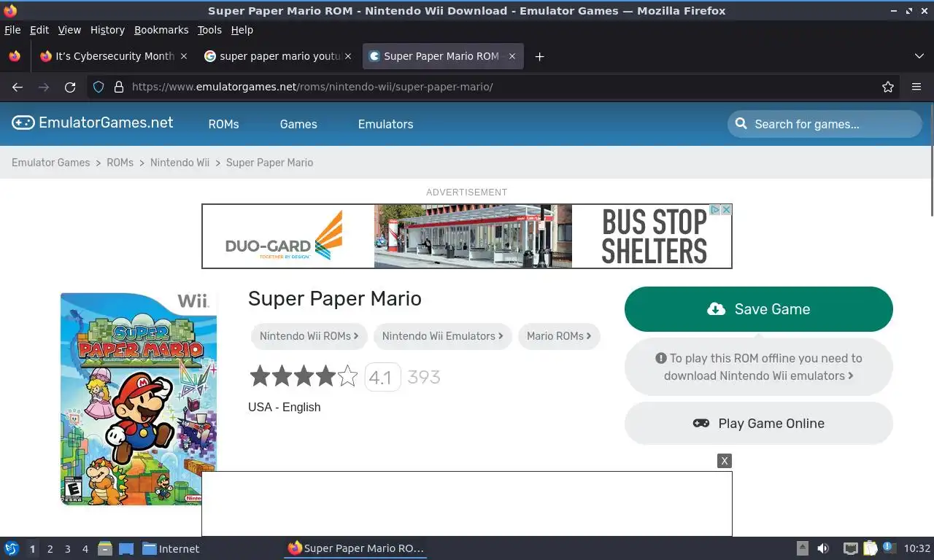
Task: Open the Firefox hamburger application menu
Action: tap(916, 87)
